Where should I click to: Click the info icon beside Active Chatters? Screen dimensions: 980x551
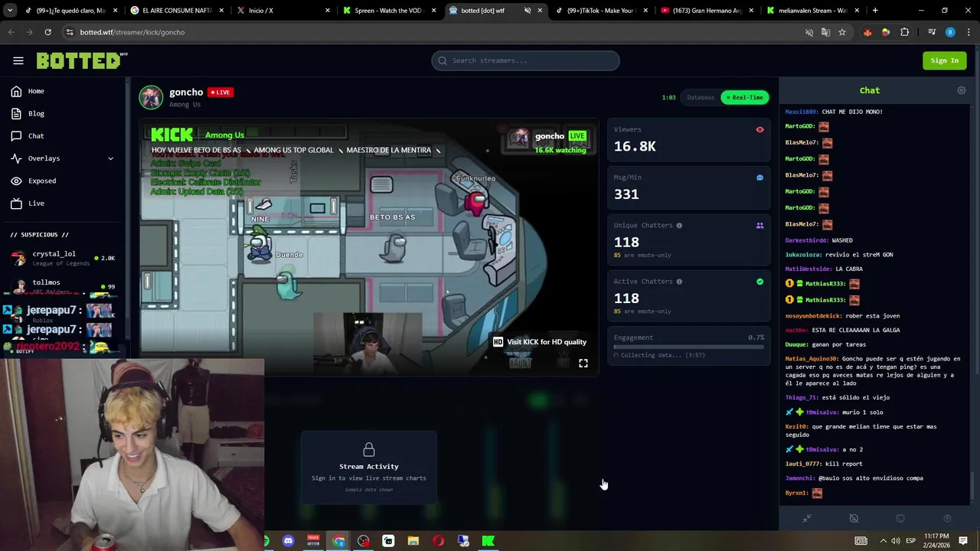(x=679, y=282)
